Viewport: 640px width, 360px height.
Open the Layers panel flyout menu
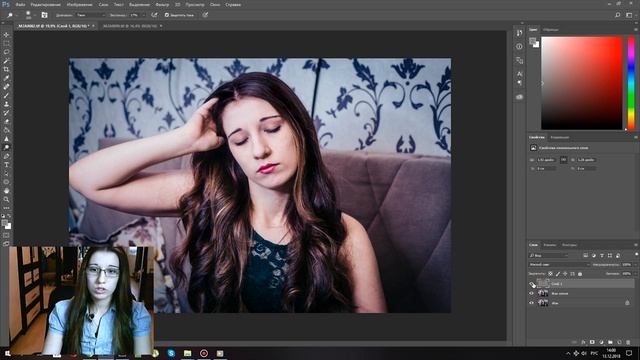pyautogui.click(x=636, y=245)
